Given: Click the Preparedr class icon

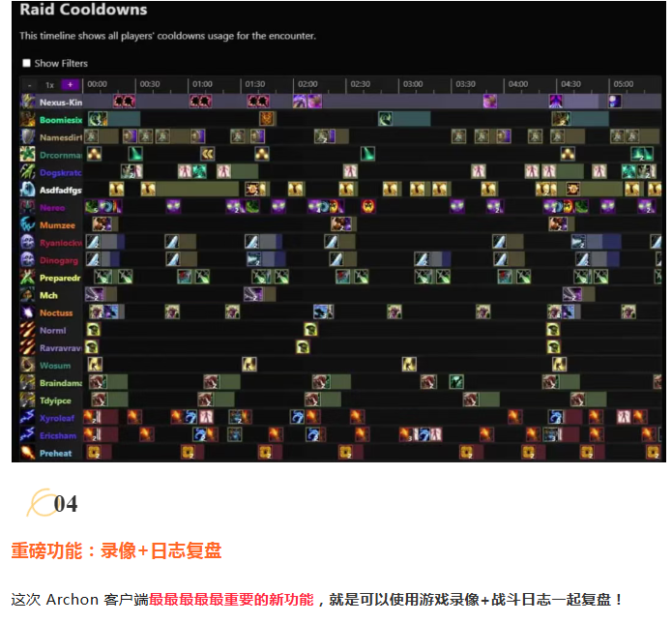Looking at the screenshot, I should coord(29,278).
